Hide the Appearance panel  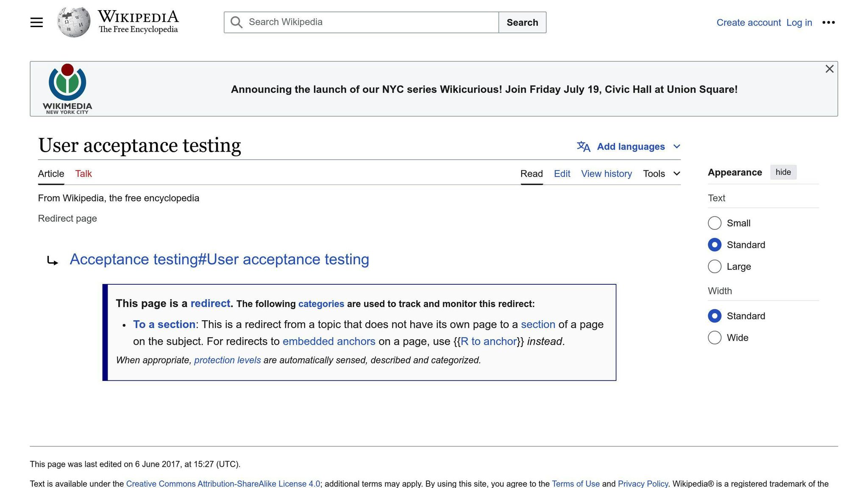click(x=783, y=172)
